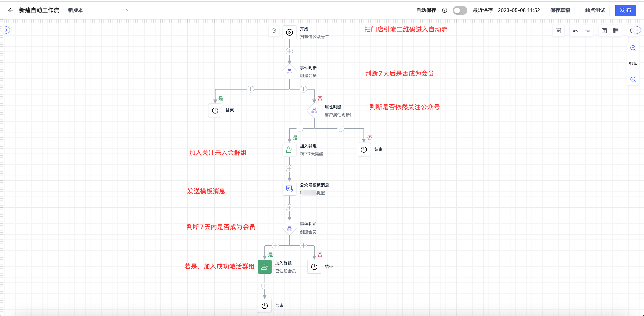The image size is (644, 316).
Task: Select the 加入群组 线下7天提醒 node
Action: 289,149
